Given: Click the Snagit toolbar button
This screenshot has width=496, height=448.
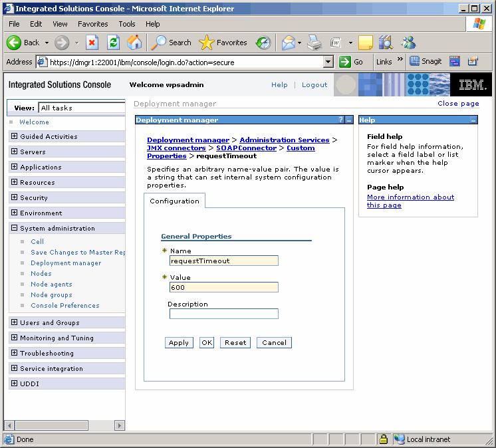Looking at the screenshot, I should pyautogui.click(x=426, y=62).
